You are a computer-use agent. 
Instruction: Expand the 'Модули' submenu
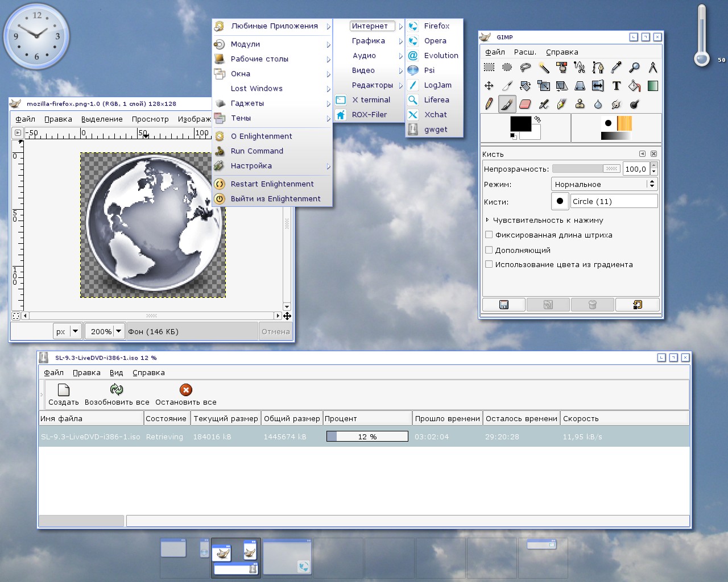point(272,44)
